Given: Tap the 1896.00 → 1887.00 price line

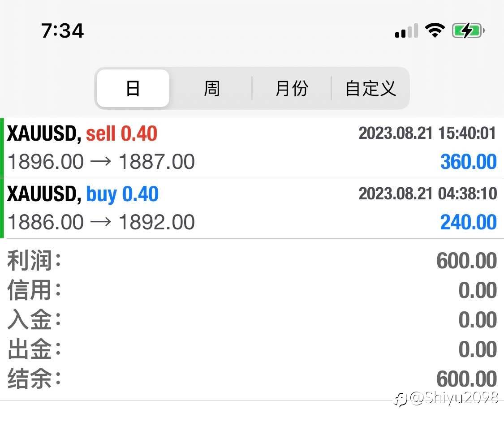Looking at the screenshot, I should (x=101, y=162).
